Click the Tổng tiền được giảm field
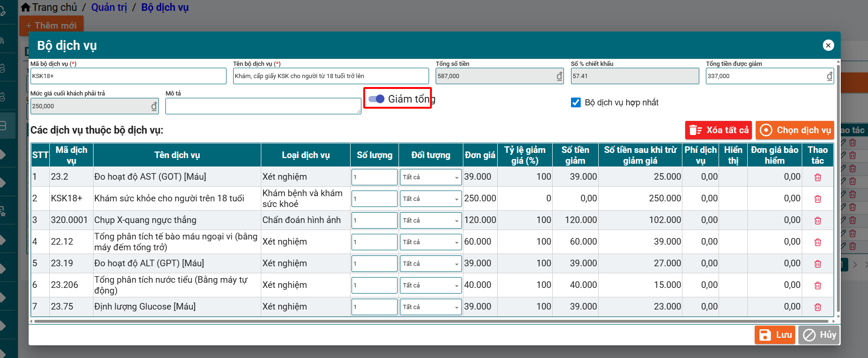The height and width of the screenshot is (358, 868). [770, 76]
